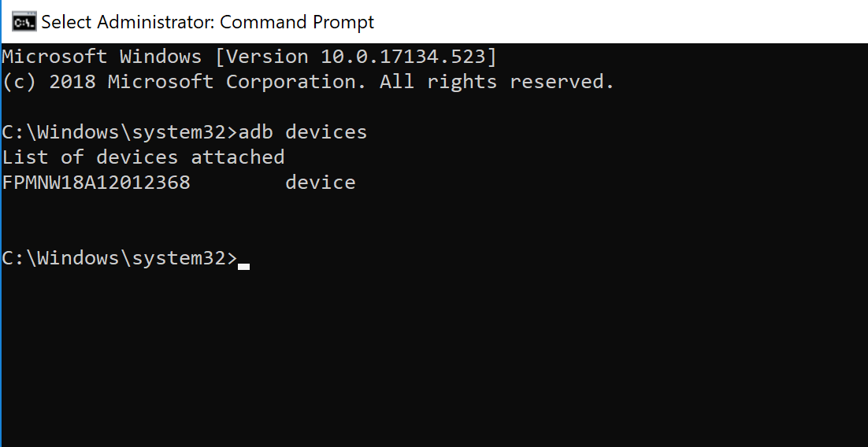Click the 'device' status word after the serial

point(321,183)
